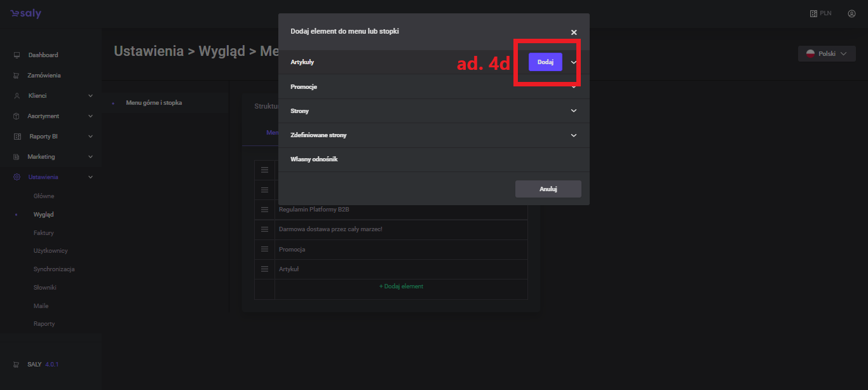Click the + Dodaj element link
The height and width of the screenshot is (390, 868).
click(401, 286)
